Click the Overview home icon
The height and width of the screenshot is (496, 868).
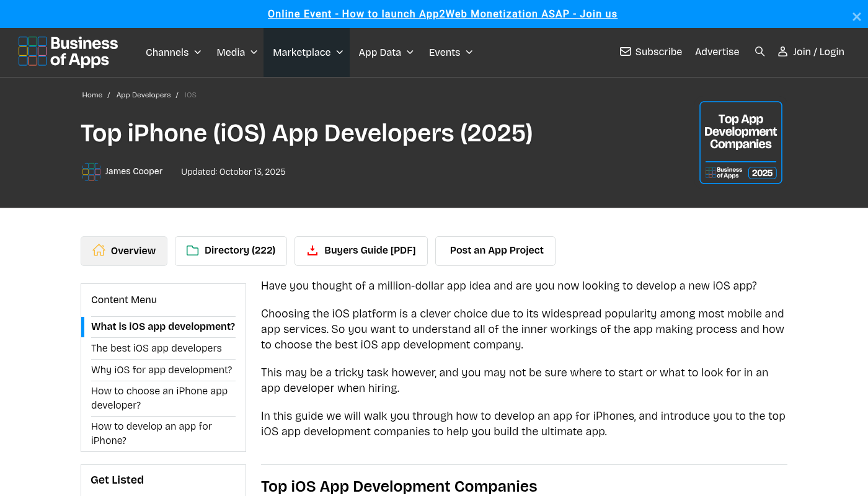click(99, 250)
